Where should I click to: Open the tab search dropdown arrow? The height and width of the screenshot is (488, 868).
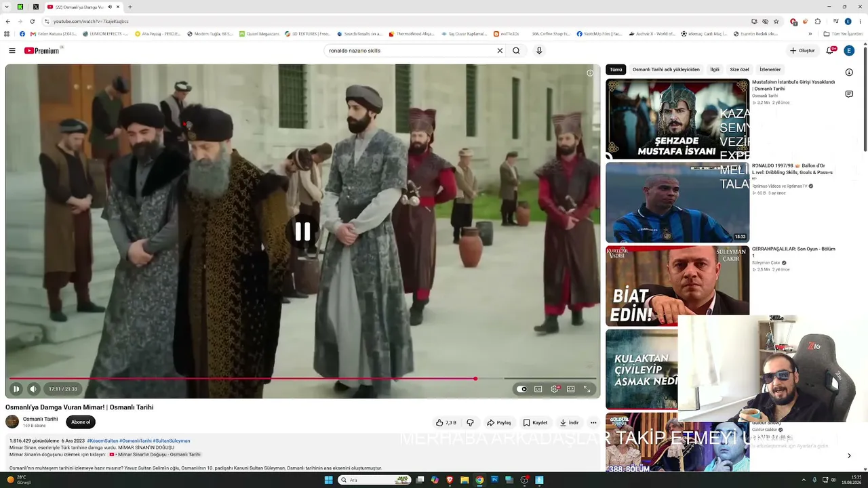click(x=7, y=7)
